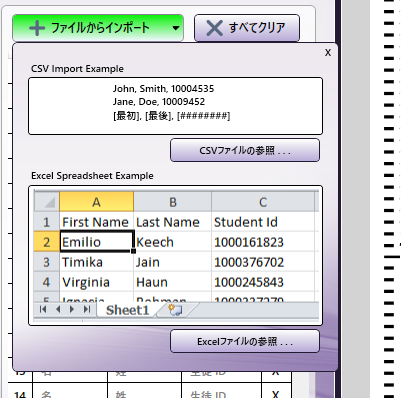Image resolution: width=401 pixels, height=398 pixels.
Task: Click the すべてクリア button label
Action: 257,27
